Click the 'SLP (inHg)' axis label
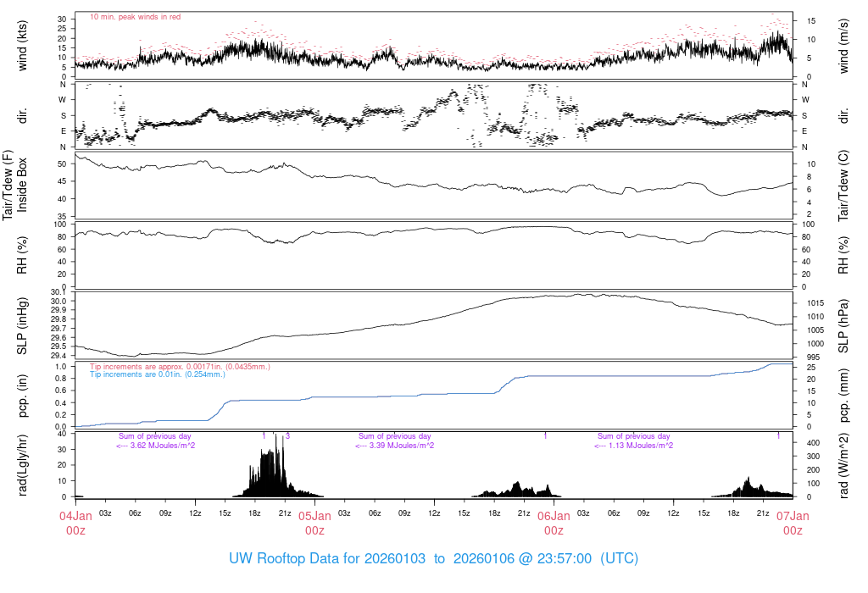The image size is (868, 593). [x=22, y=326]
